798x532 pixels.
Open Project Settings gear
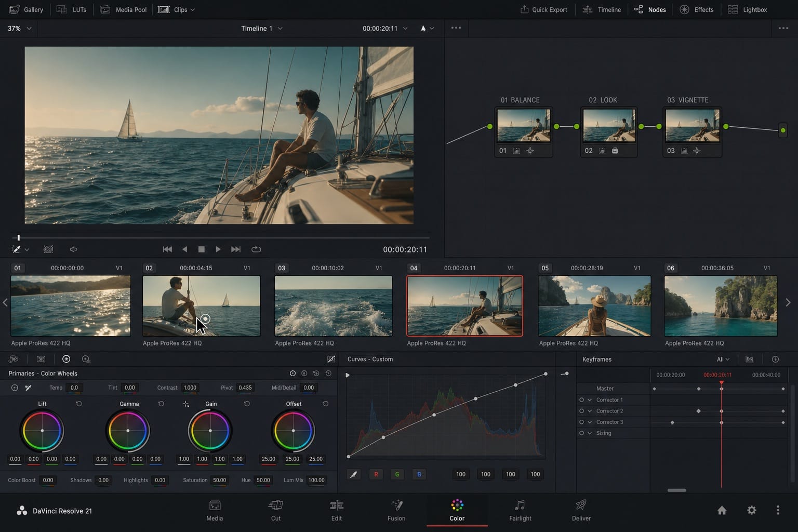point(752,510)
